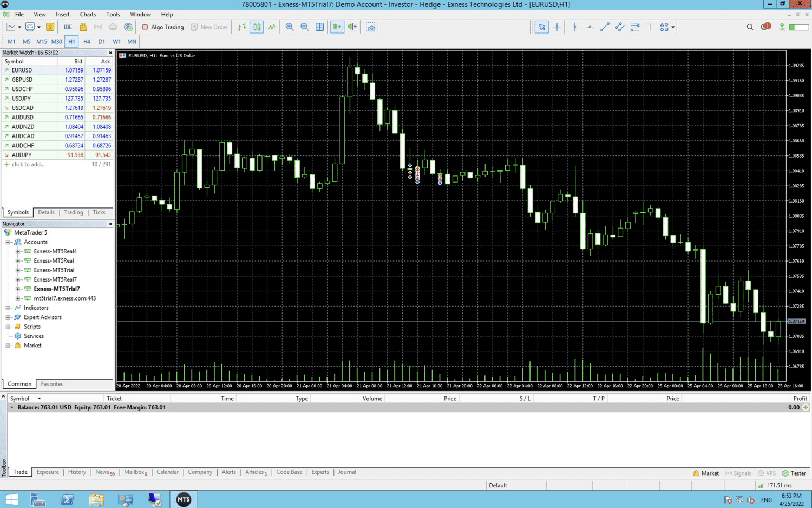The width and height of the screenshot is (812, 508).
Task: Open the MQL5 IDE editor
Action: [68, 27]
